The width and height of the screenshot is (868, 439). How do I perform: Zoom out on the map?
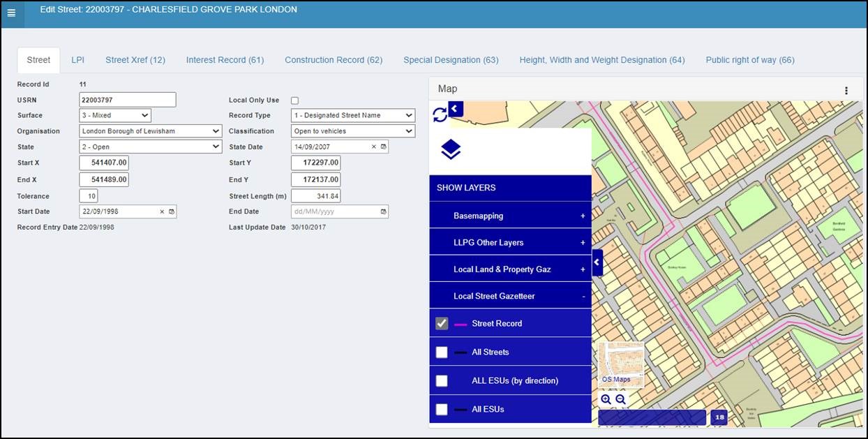[x=620, y=399]
